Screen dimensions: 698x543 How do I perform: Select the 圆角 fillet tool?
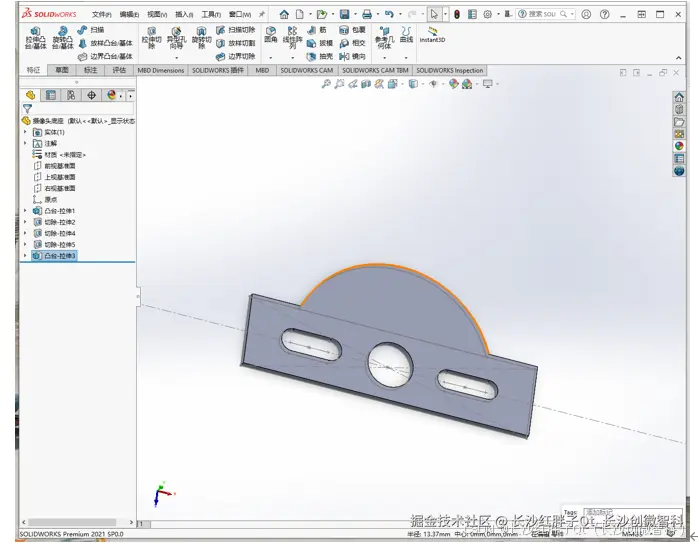271,35
